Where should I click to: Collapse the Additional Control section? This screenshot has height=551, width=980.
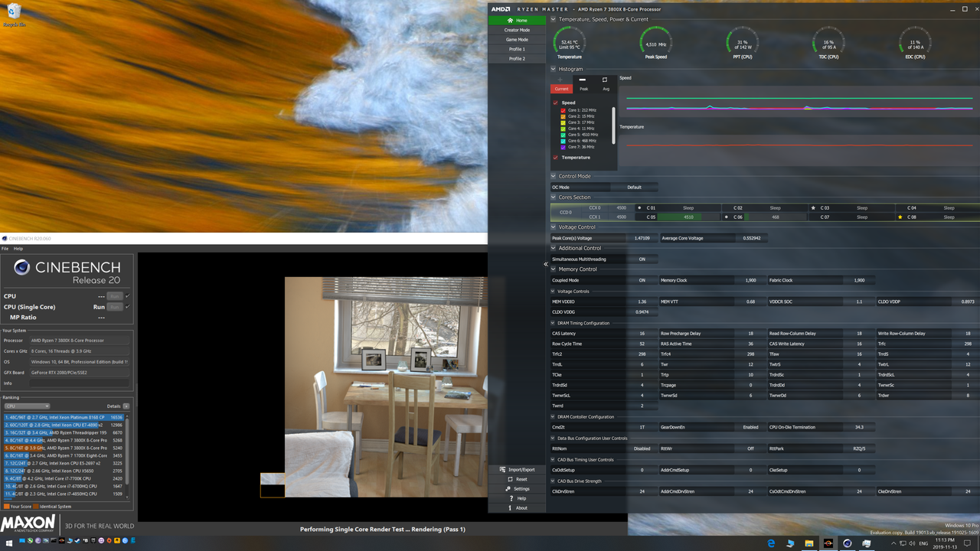tap(554, 248)
